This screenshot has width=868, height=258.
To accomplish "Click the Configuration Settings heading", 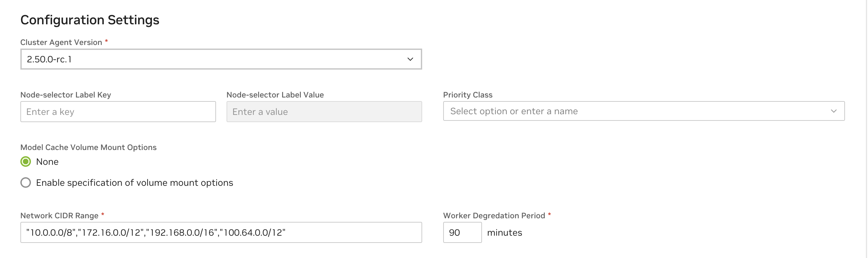I will pos(90,20).
